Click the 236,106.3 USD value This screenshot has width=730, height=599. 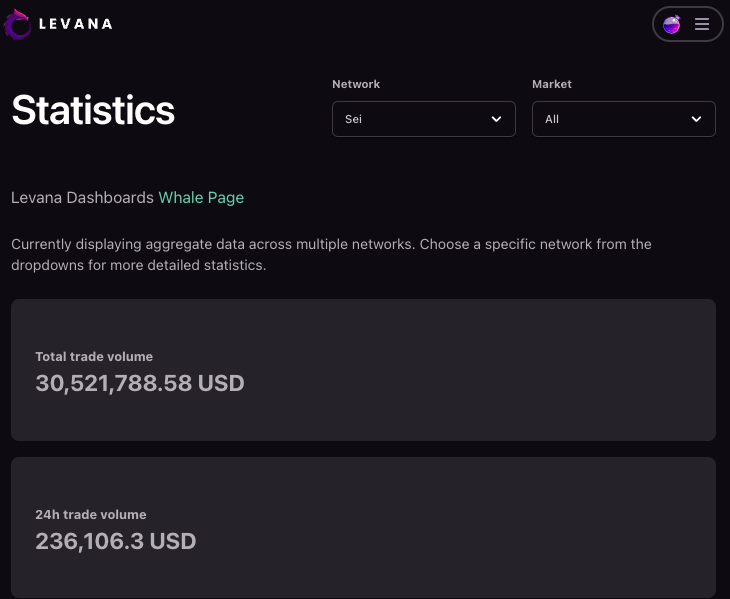115,542
